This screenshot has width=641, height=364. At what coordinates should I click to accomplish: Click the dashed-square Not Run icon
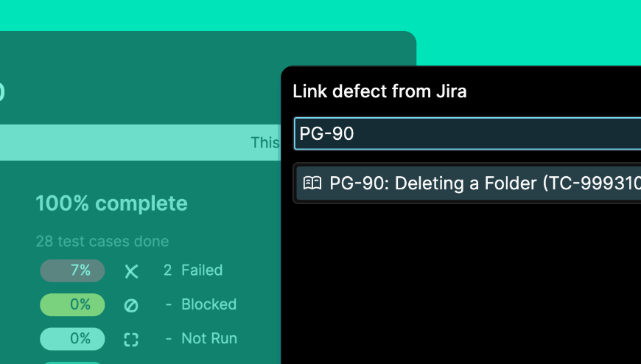click(131, 339)
